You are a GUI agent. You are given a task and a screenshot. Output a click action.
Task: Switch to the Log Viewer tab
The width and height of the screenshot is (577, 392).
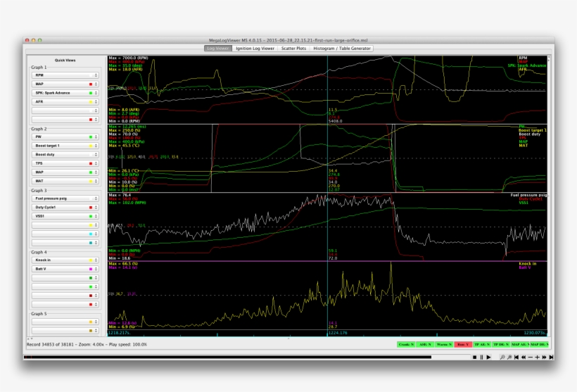(x=218, y=49)
